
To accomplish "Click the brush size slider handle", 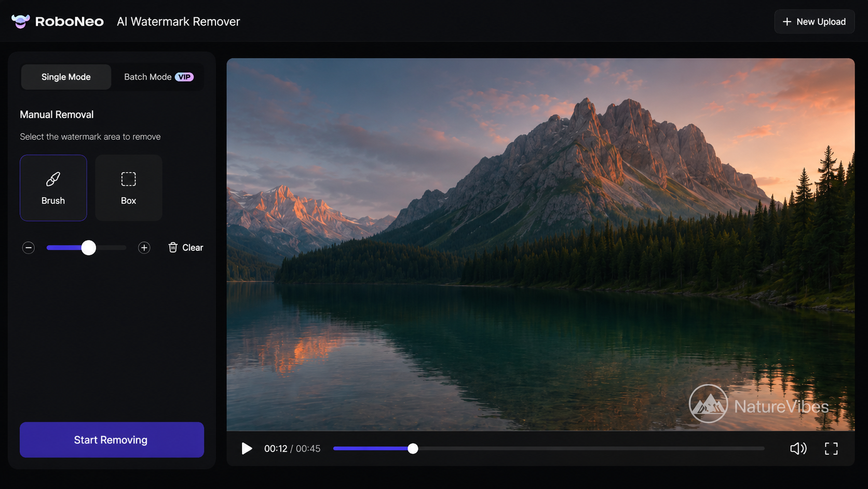I will click(89, 248).
